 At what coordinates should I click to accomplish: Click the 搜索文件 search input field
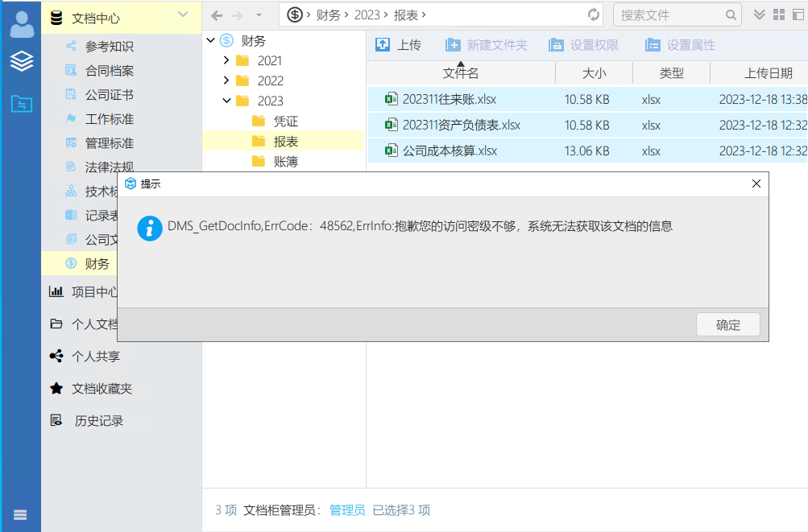point(669,14)
